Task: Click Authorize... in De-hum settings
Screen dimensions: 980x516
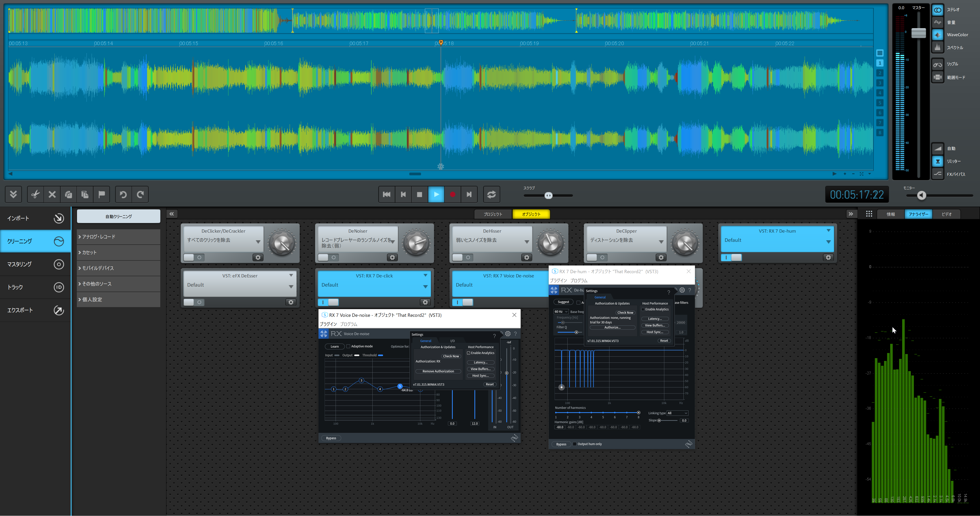Action: (612, 328)
